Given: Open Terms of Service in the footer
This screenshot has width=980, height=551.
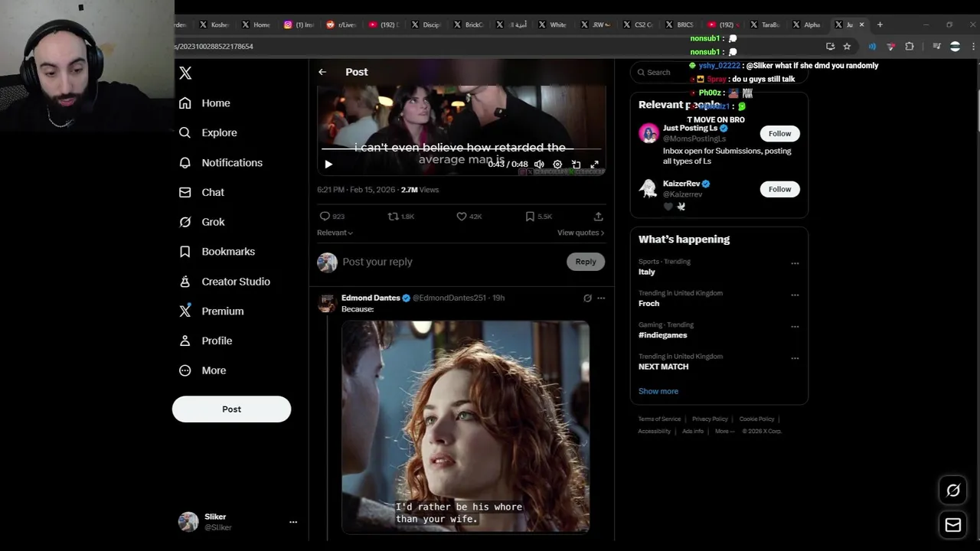Looking at the screenshot, I should (659, 419).
